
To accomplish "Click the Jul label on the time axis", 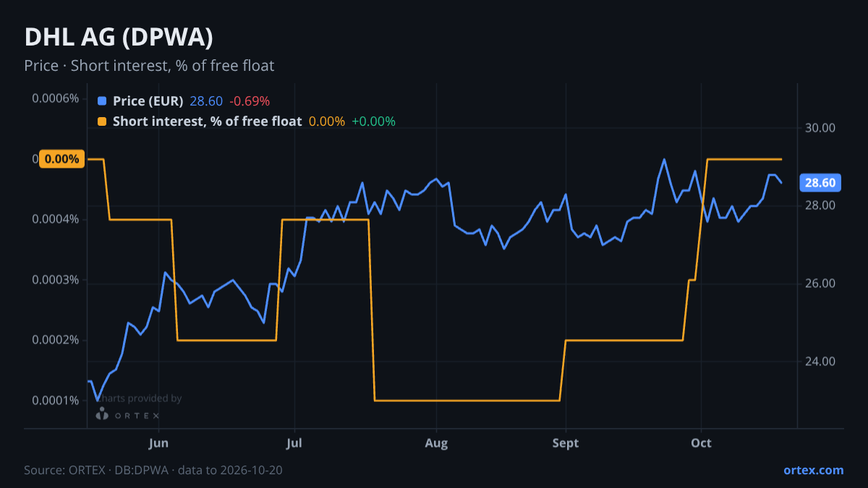I will 294,443.
